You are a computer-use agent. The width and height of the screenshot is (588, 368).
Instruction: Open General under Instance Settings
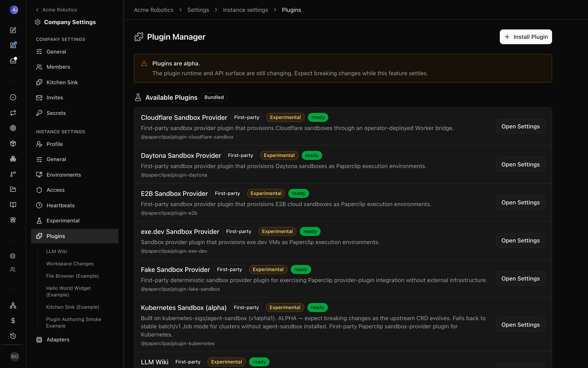[x=75, y=159]
